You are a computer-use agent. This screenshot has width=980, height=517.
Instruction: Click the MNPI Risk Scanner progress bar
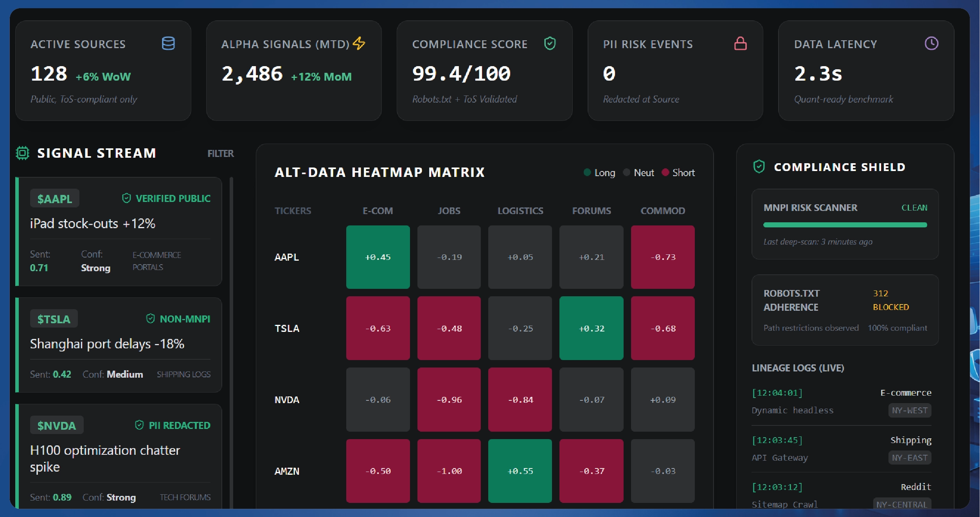point(845,225)
